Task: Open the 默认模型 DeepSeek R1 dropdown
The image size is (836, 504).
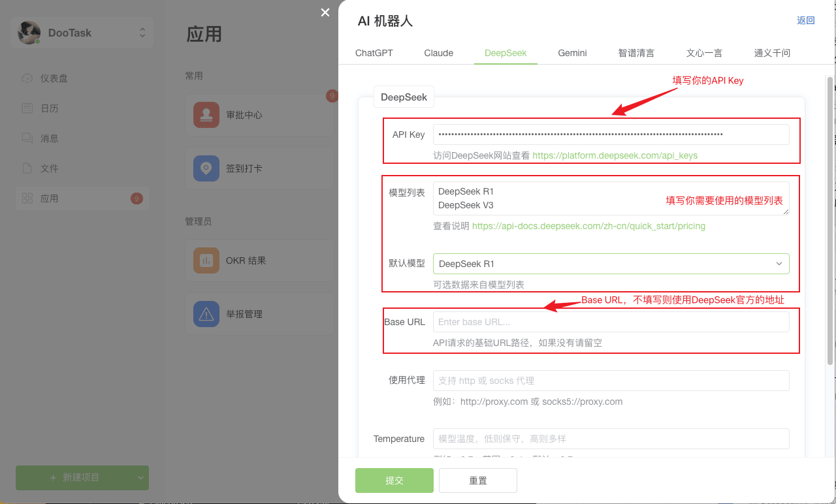Action: tap(611, 264)
